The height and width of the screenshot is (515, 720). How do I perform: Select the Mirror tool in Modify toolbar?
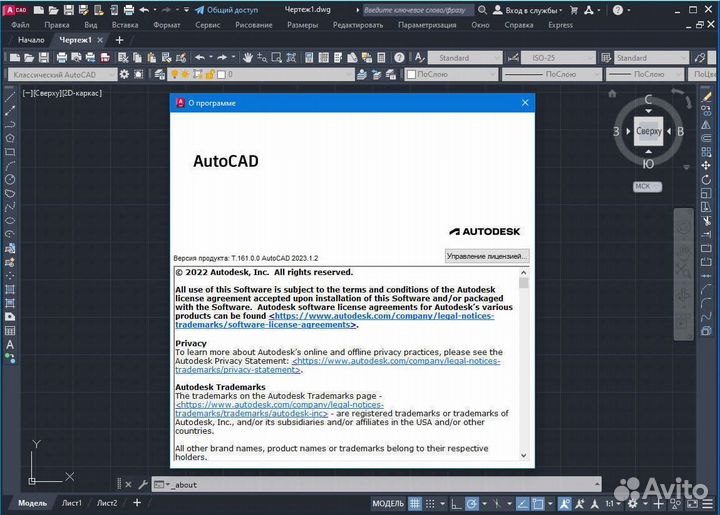pyautogui.click(x=706, y=124)
